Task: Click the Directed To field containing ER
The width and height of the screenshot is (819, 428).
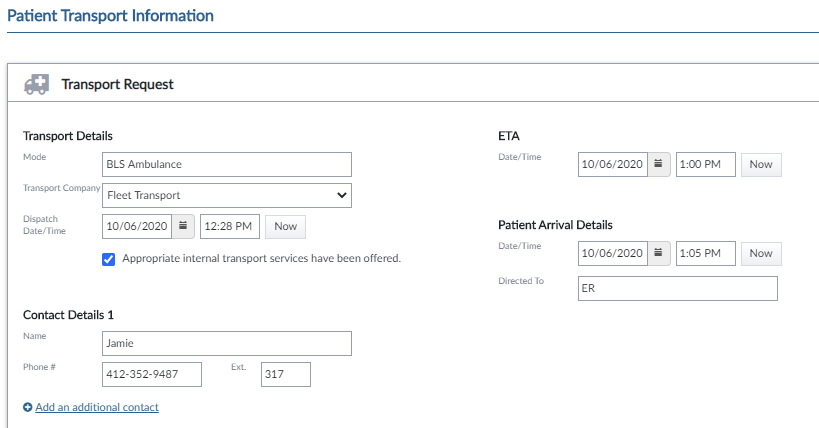Action: pos(677,288)
